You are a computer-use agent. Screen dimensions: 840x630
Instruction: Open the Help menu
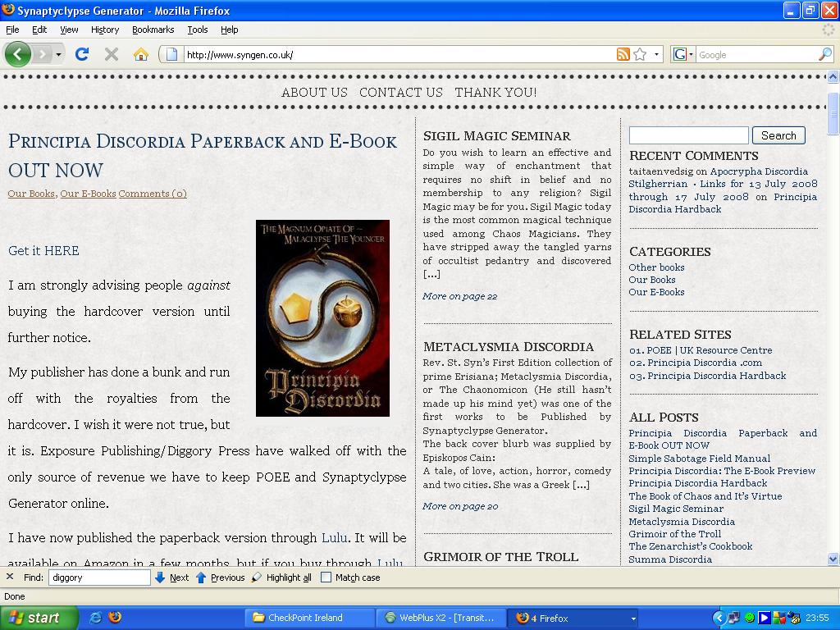[230, 30]
